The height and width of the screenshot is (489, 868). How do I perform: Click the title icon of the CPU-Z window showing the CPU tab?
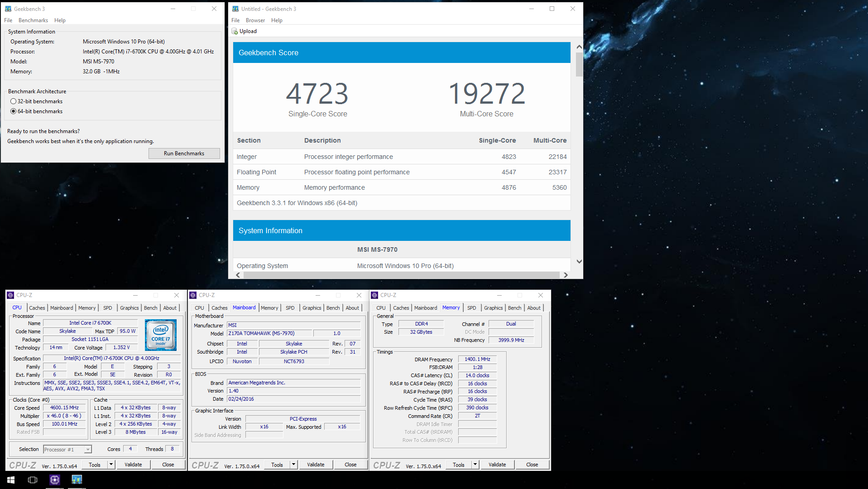pyautogui.click(x=10, y=295)
